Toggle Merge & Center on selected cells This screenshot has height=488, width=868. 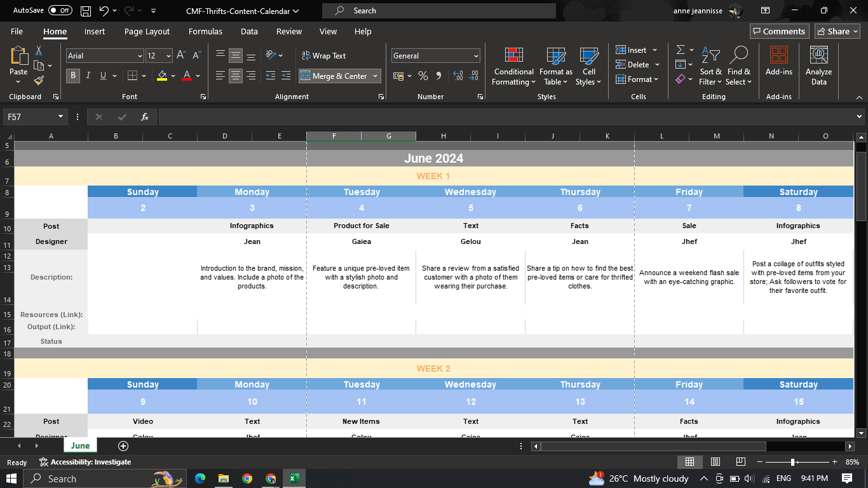pyautogui.click(x=334, y=76)
